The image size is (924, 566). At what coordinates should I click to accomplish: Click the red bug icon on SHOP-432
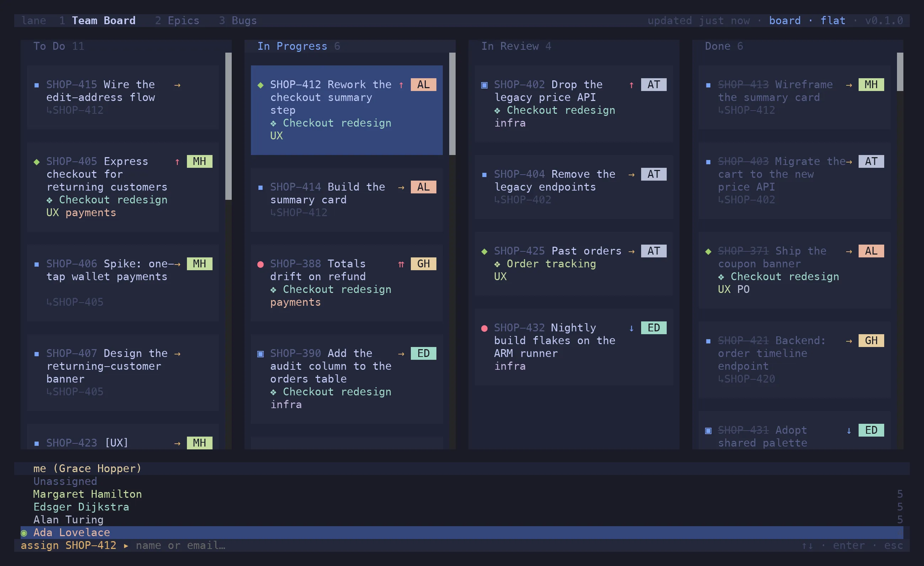click(484, 329)
